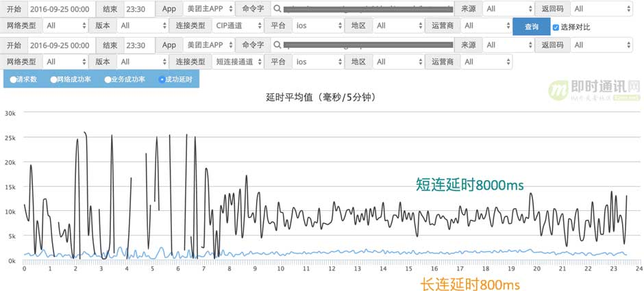Image resolution: width=644 pixels, height=291 pixels.
Task: Click inside the top 命令字 search field
Action: (x=362, y=9)
